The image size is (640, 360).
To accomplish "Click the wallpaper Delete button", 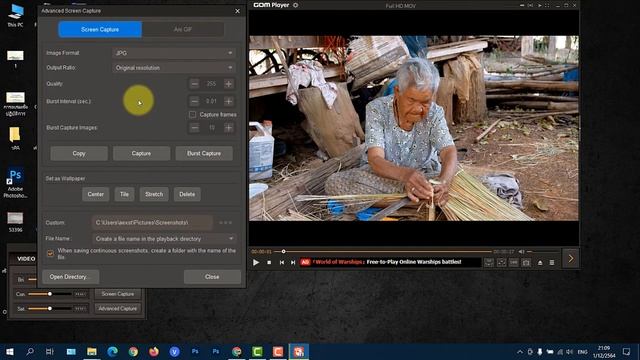I will click(187, 194).
